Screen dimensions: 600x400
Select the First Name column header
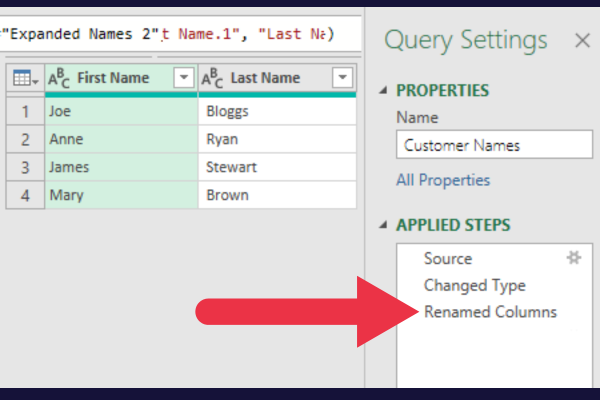point(121,78)
